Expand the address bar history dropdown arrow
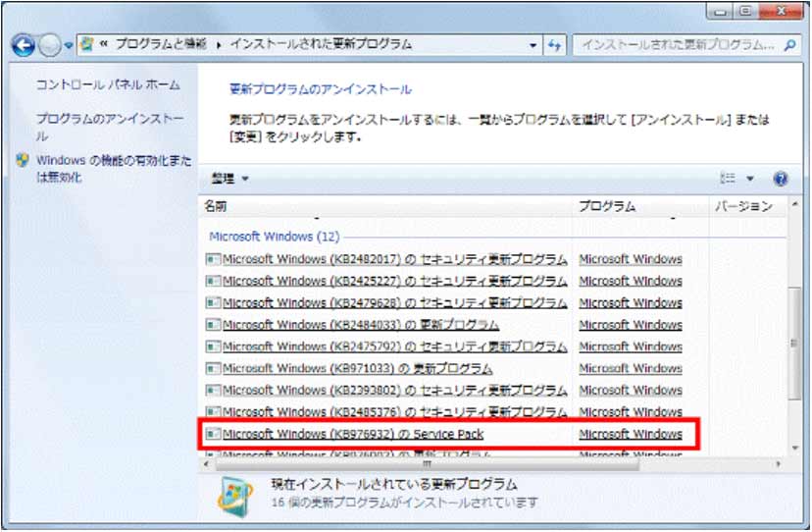812x532 pixels. click(x=533, y=45)
